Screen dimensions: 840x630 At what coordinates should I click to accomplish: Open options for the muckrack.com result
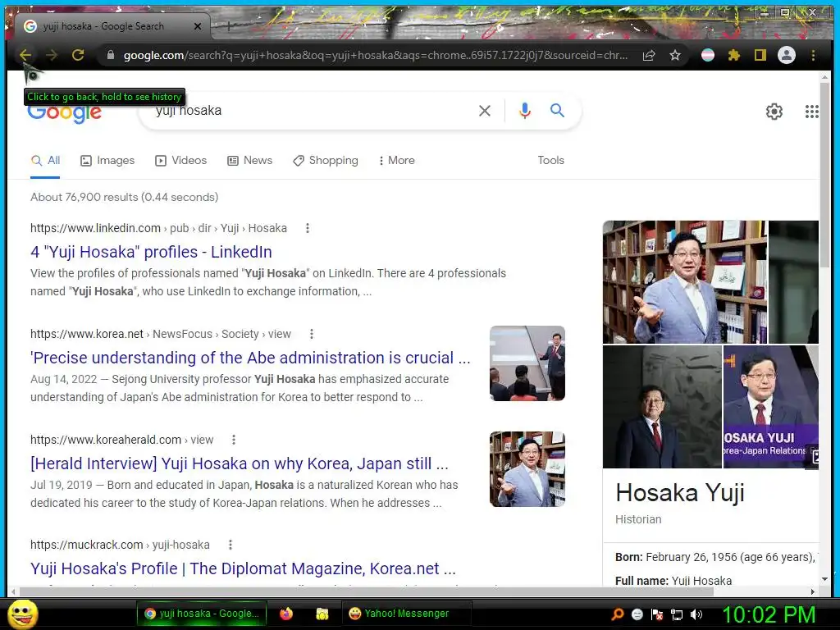[231, 545]
